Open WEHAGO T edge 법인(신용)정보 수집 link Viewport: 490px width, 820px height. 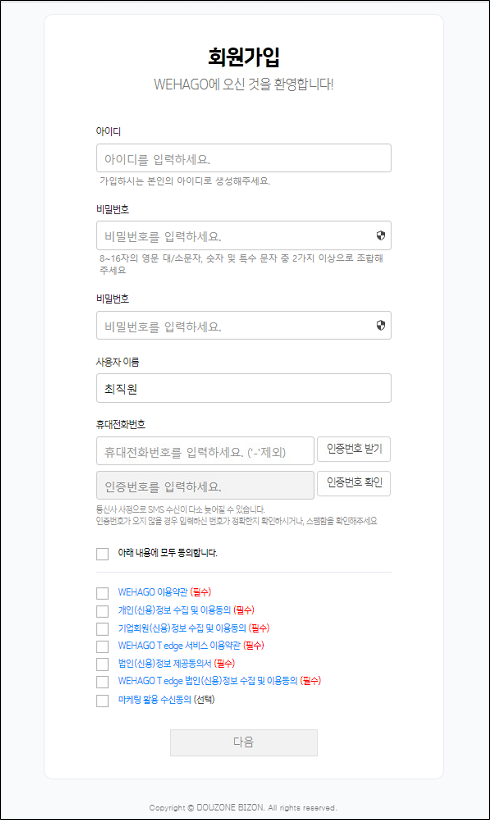pos(208,680)
